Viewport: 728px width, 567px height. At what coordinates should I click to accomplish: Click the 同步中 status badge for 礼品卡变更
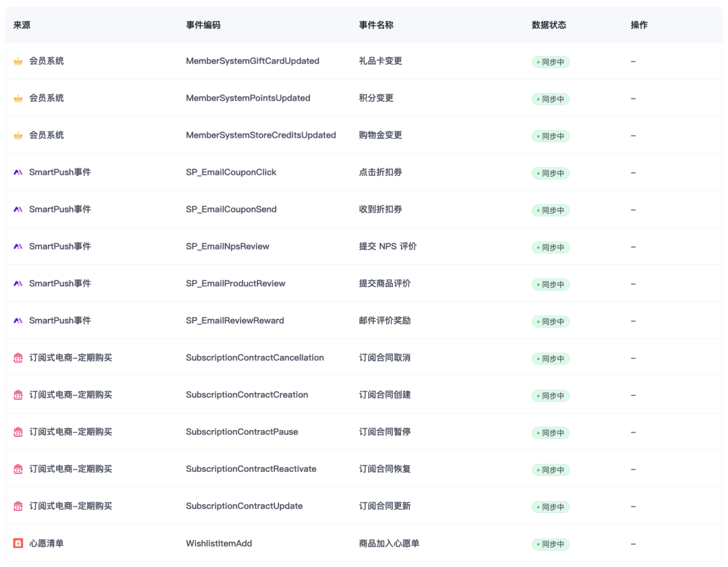tap(551, 62)
